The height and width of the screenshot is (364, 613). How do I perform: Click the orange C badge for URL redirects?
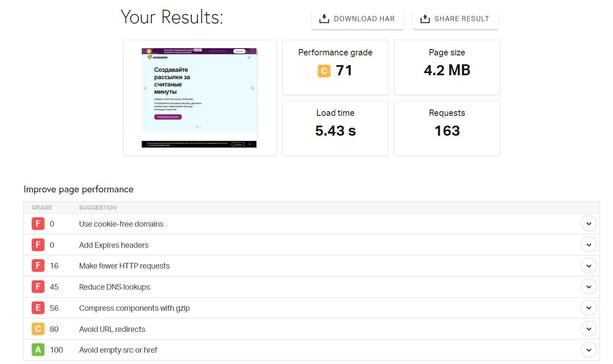pyautogui.click(x=38, y=329)
